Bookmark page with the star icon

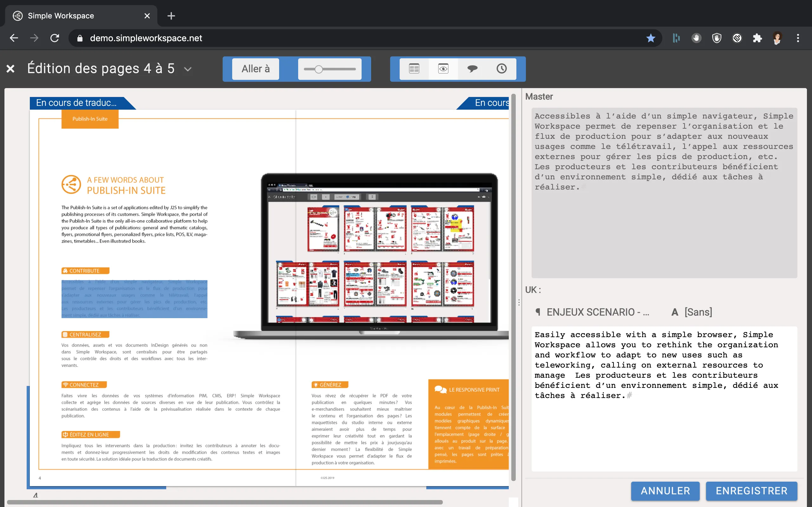(x=651, y=38)
